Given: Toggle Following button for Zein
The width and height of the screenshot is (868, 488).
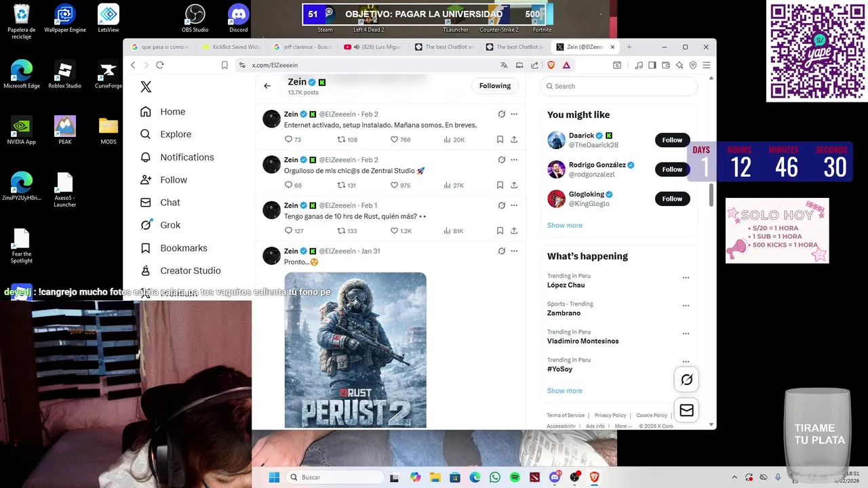Looking at the screenshot, I should (x=495, y=86).
